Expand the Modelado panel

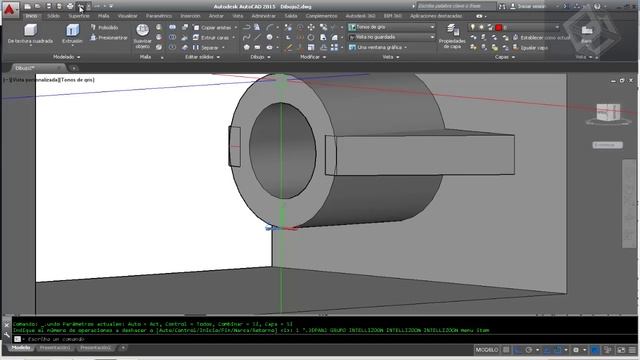[x=67, y=57]
